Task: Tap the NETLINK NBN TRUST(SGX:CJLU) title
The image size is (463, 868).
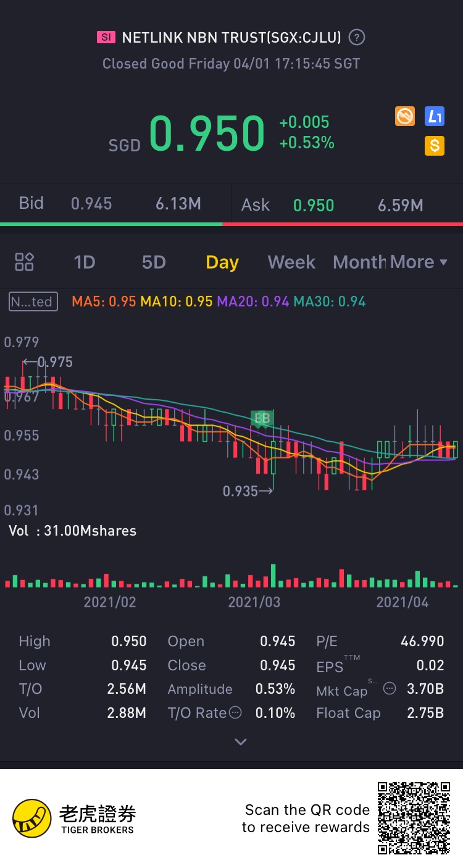Action: pyautogui.click(x=231, y=38)
